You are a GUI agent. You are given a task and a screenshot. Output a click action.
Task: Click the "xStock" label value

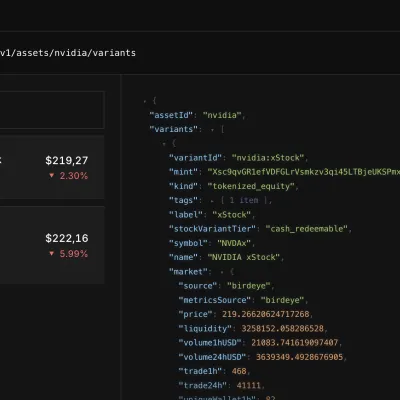(232, 215)
